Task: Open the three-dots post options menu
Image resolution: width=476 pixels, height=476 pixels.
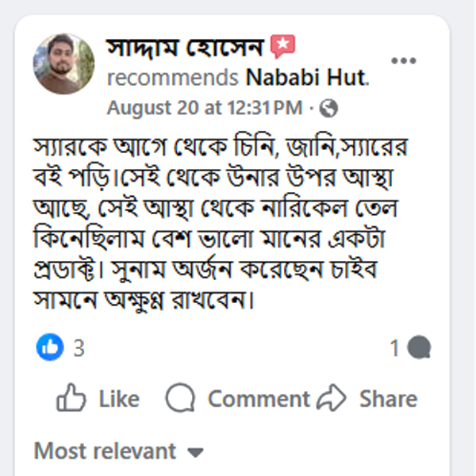Action: [403, 61]
